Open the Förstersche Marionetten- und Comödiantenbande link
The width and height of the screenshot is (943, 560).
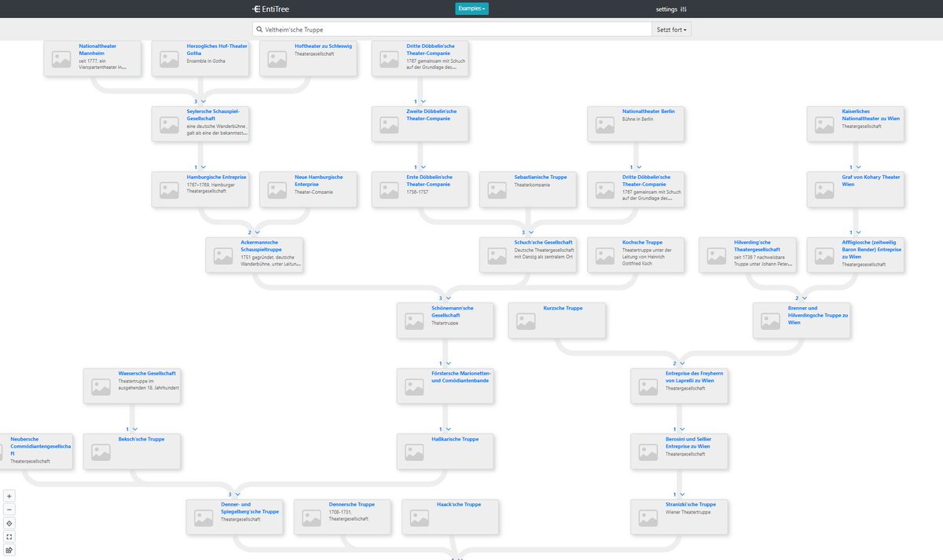(461, 376)
